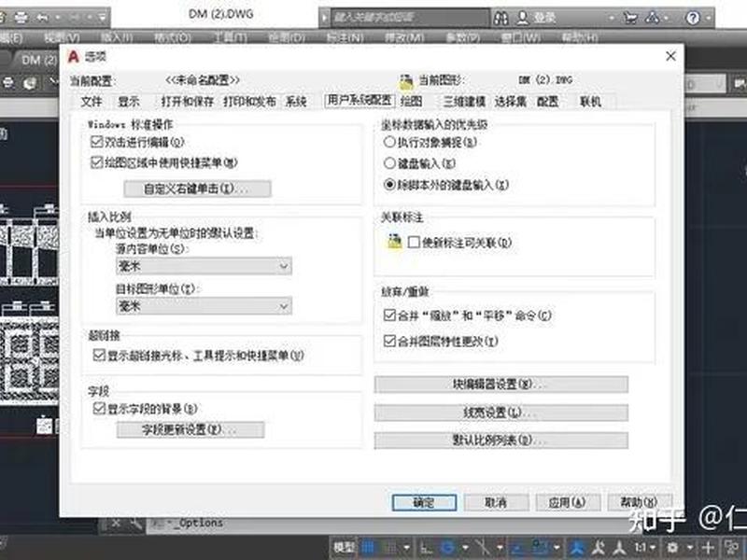Toggle snap mode icon in status bar
This screenshot has width=747, height=560.
[x=389, y=548]
